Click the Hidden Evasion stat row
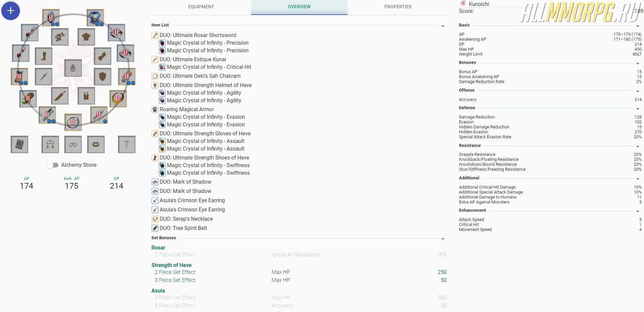The height and width of the screenshot is (312, 644). pos(550,132)
